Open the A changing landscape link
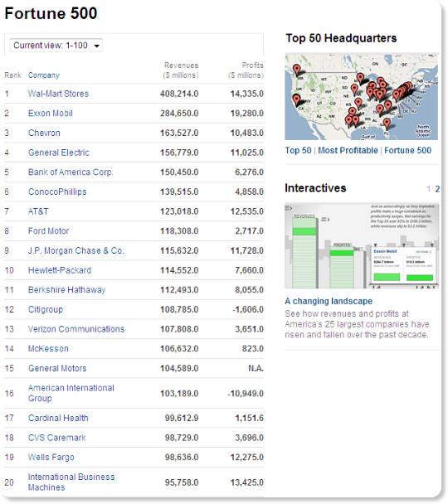 coord(329,301)
